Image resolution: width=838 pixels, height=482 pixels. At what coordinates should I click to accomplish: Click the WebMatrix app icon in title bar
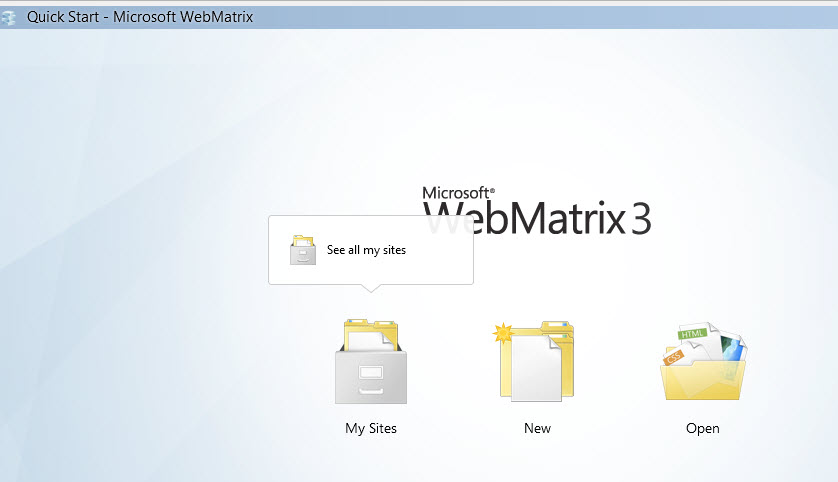[9, 17]
